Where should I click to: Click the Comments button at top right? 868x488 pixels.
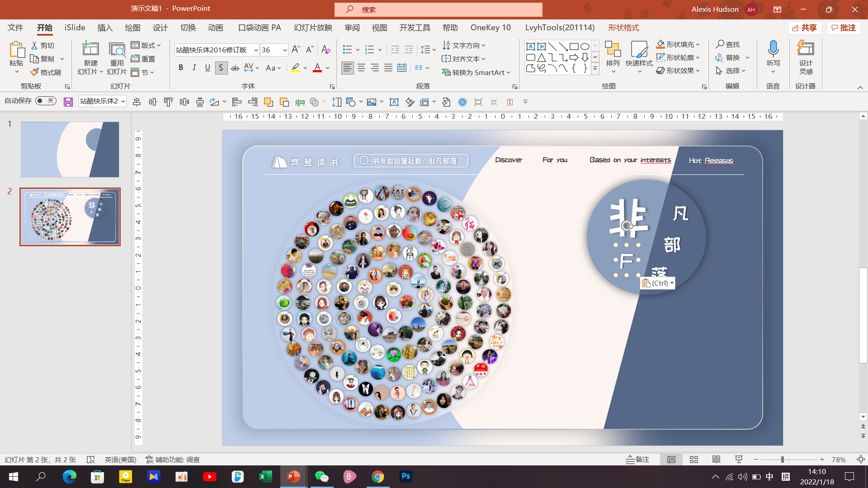coord(844,28)
